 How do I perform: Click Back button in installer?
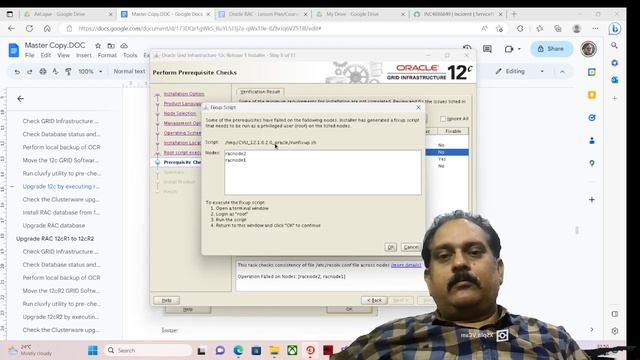point(374,300)
